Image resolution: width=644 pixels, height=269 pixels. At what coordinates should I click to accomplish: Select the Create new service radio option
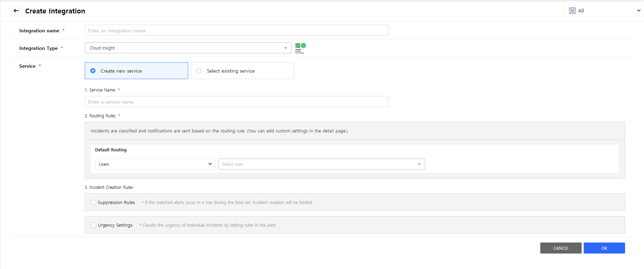[93, 71]
